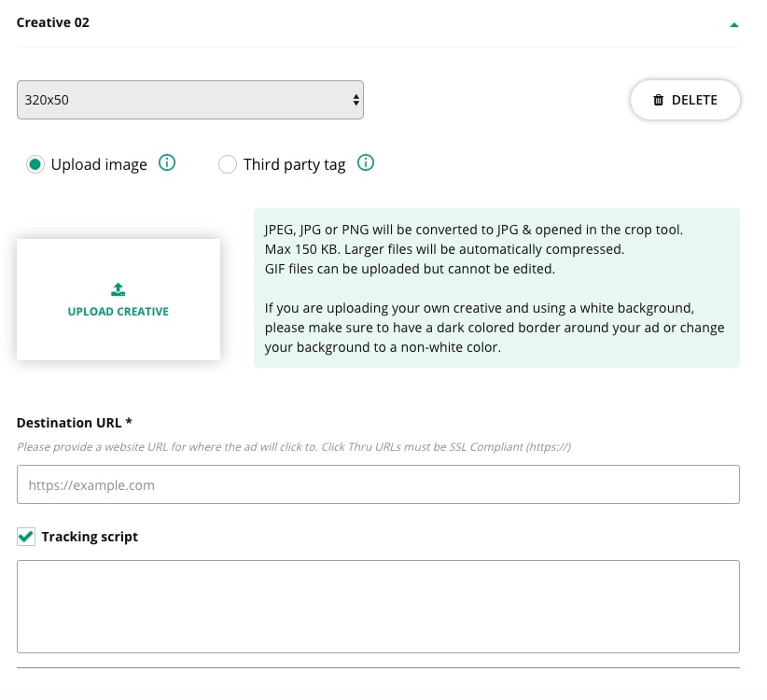This screenshot has height=700, width=767.
Task: Show info icon beside Upload image
Action: (x=167, y=163)
